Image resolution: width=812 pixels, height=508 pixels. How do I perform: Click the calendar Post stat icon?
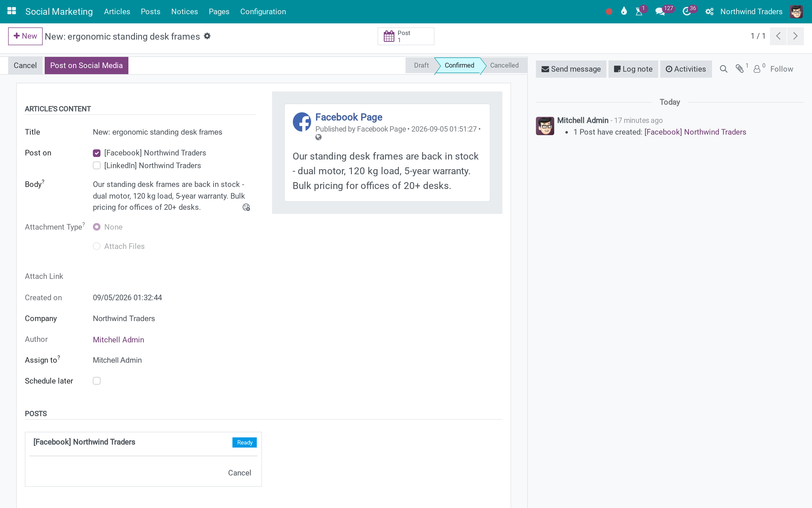tap(389, 36)
